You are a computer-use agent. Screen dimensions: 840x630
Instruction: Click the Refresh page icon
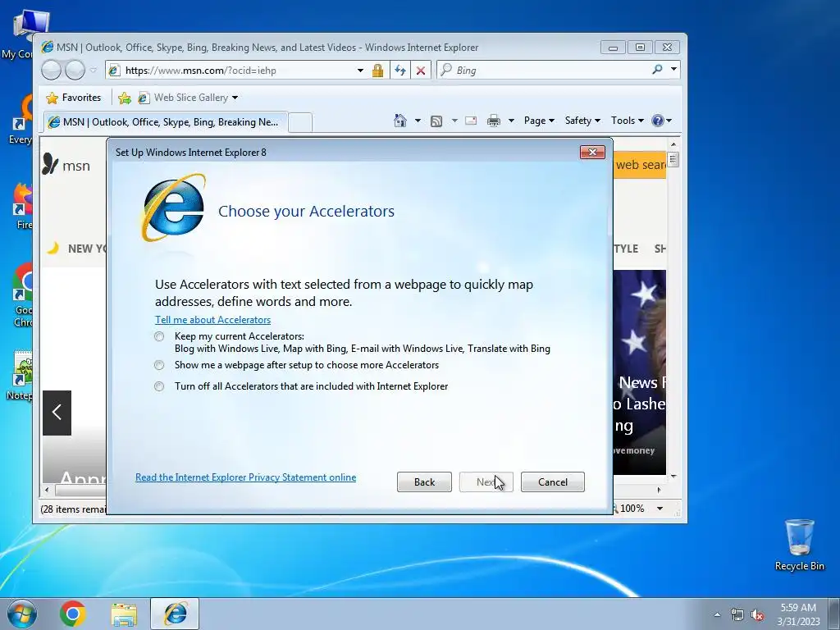pos(399,71)
